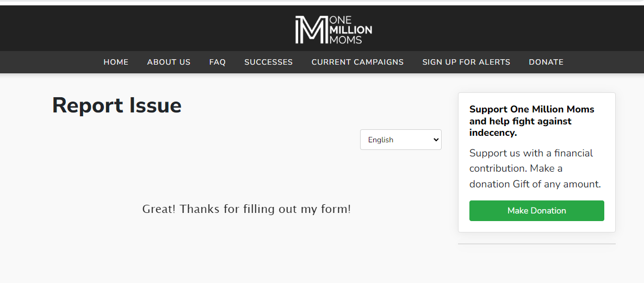This screenshot has width=644, height=283.
Task: Click the language selector's chevron arrow
Action: 435,140
